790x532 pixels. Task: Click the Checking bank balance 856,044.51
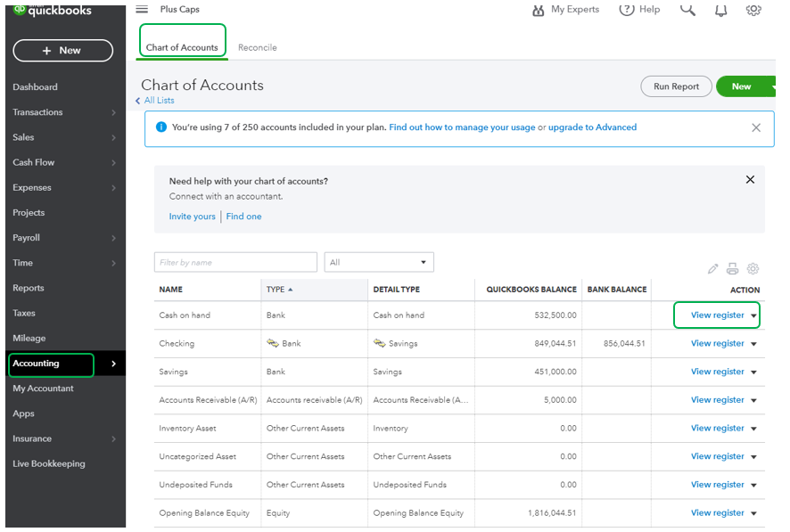point(624,343)
